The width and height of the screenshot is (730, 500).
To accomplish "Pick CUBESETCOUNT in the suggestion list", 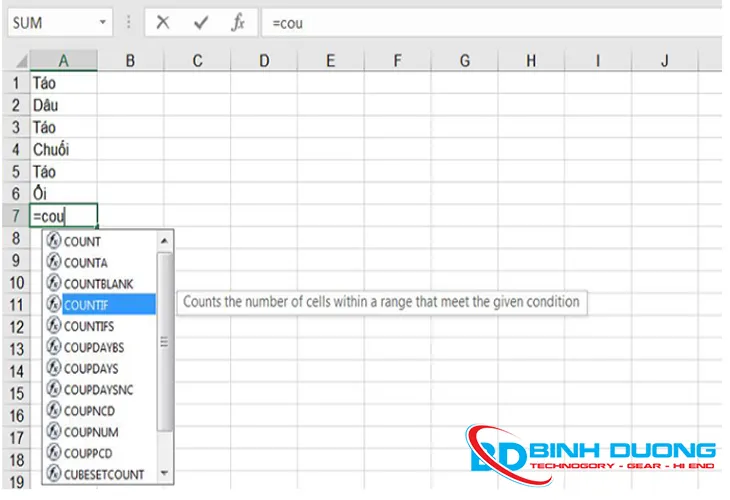I will 104,474.
